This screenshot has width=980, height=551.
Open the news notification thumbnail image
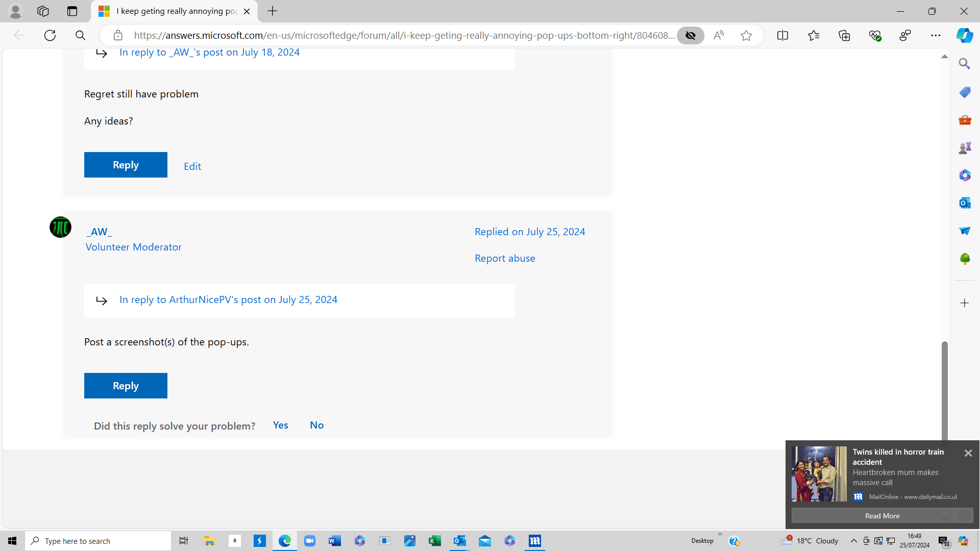pyautogui.click(x=819, y=474)
